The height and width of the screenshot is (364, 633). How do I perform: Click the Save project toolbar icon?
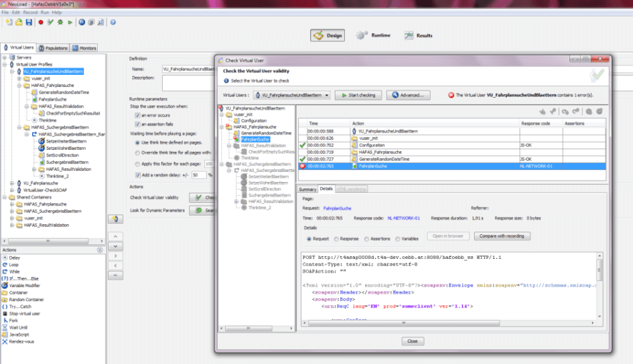coord(29,22)
